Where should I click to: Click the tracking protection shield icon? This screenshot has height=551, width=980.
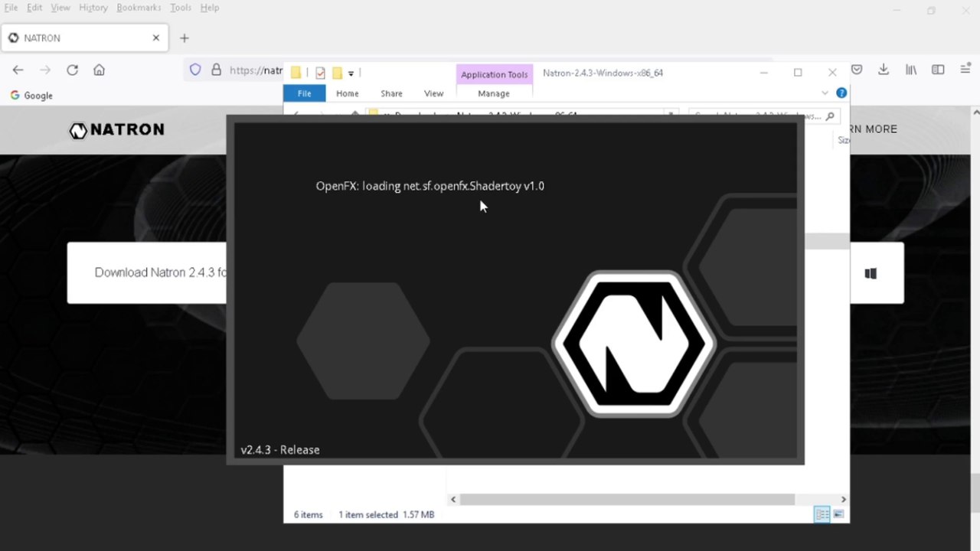click(x=195, y=70)
